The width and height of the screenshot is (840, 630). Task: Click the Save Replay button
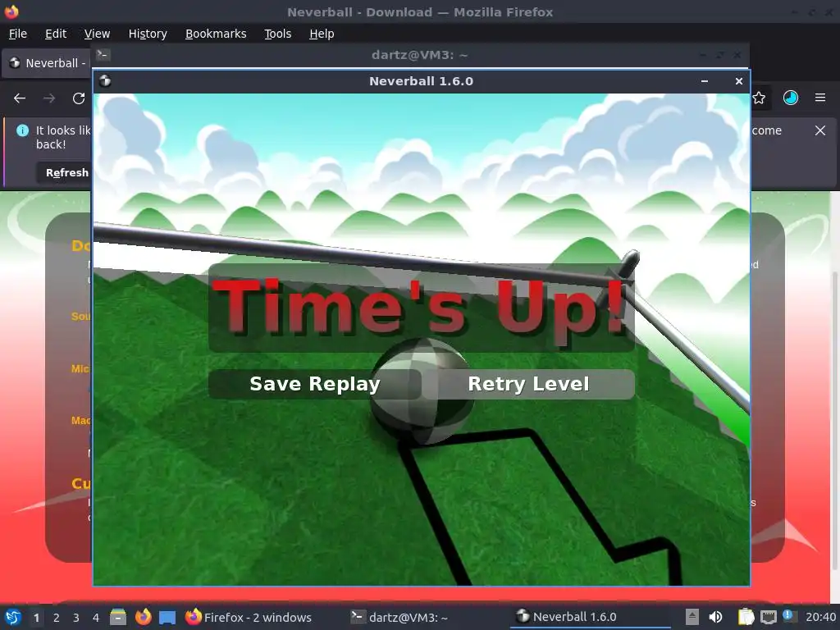click(x=314, y=384)
